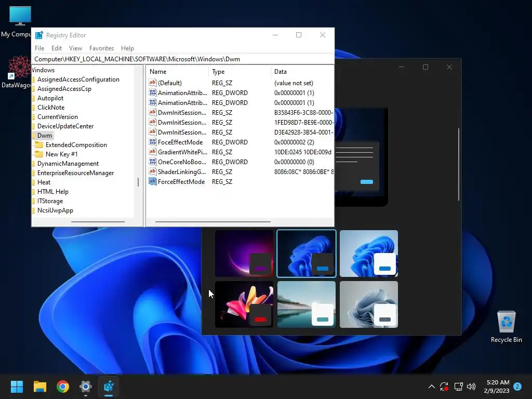Select the EnterpriseResourceManager key

pyautogui.click(x=75, y=172)
